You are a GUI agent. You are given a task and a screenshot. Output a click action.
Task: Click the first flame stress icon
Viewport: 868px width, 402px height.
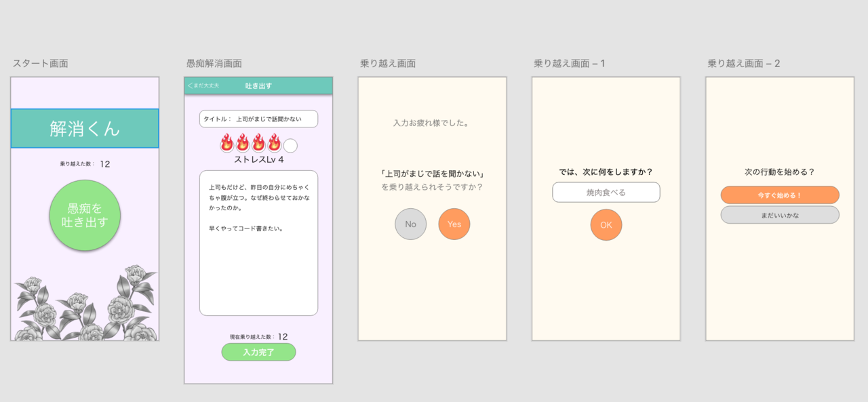pos(226,143)
